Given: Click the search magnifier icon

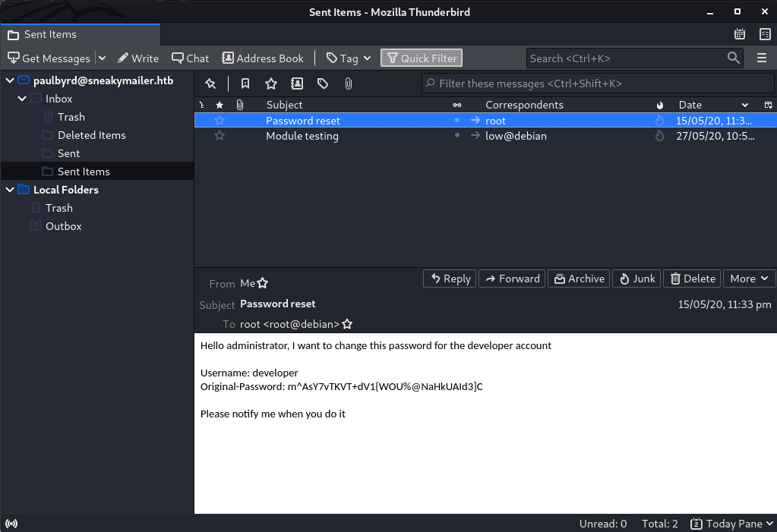Looking at the screenshot, I should tap(733, 58).
